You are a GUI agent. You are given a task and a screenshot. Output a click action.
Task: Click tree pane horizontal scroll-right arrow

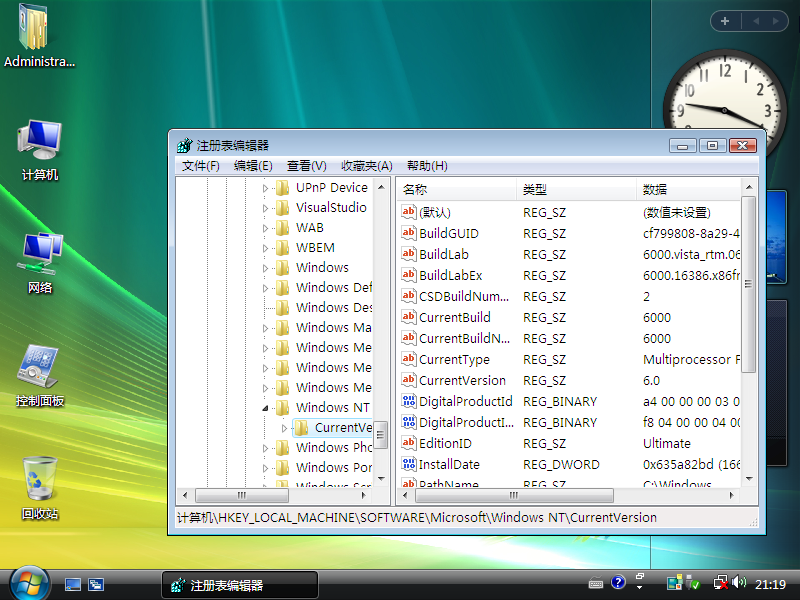(x=363, y=495)
